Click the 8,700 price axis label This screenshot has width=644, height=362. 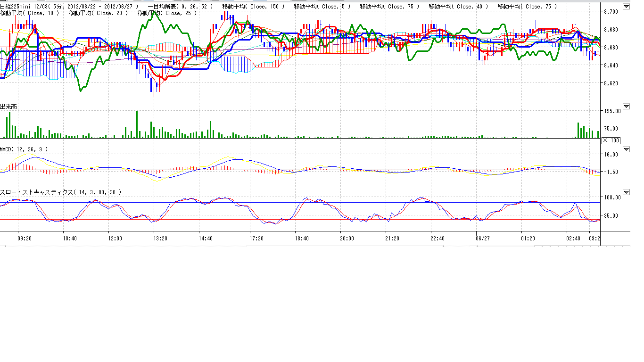tap(611, 11)
